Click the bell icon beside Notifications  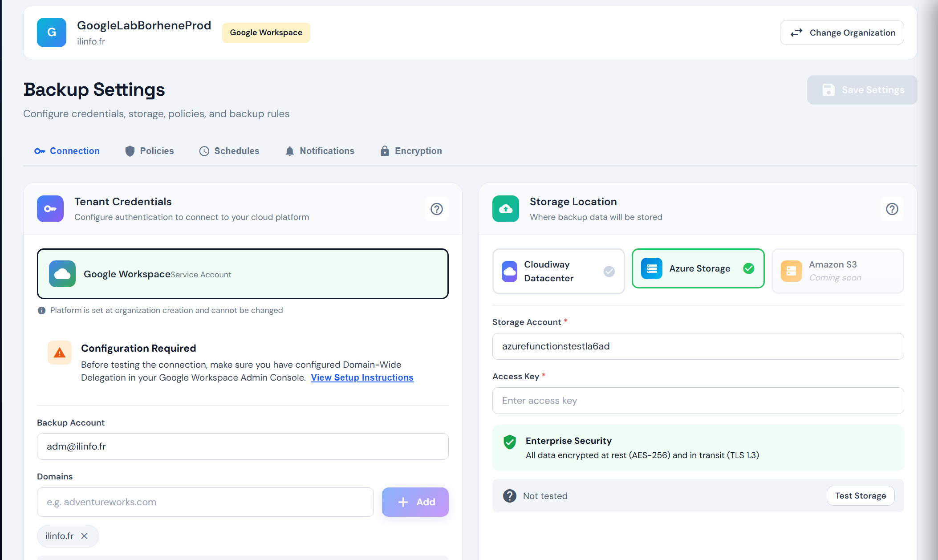289,151
